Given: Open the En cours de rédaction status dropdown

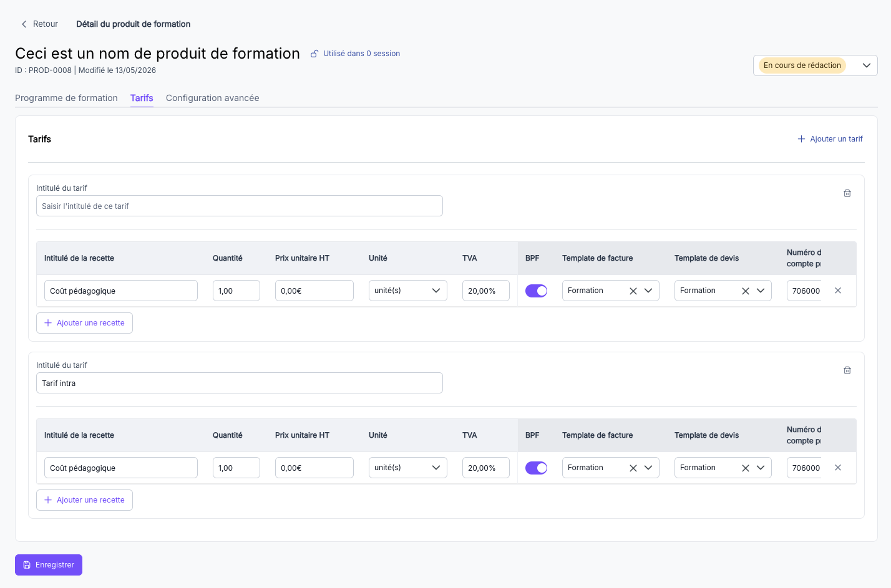Looking at the screenshot, I should pyautogui.click(x=815, y=65).
